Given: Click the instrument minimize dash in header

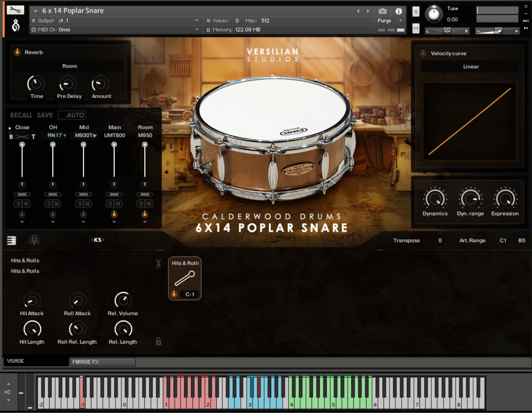Looking at the screenshot, I should tap(526, 14).
